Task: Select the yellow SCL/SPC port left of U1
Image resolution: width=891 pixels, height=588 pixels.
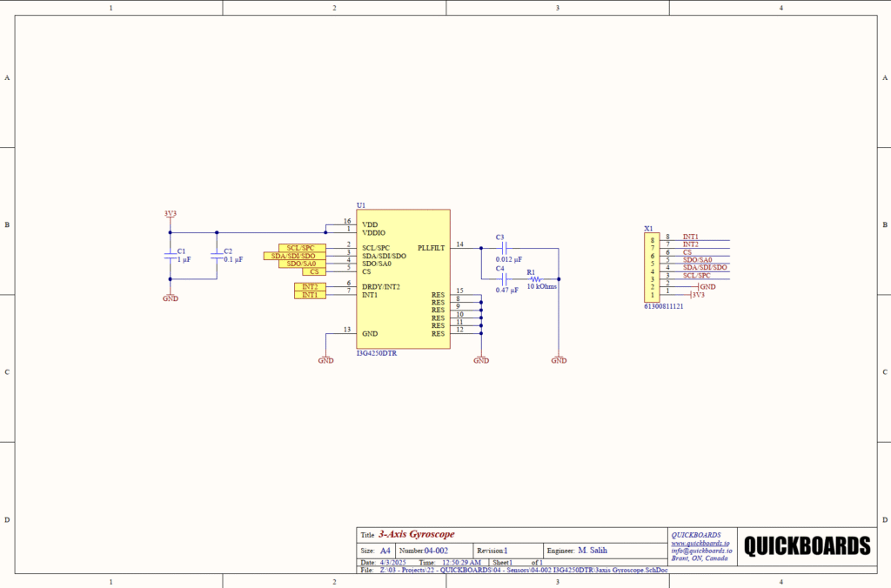Action: (x=301, y=249)
